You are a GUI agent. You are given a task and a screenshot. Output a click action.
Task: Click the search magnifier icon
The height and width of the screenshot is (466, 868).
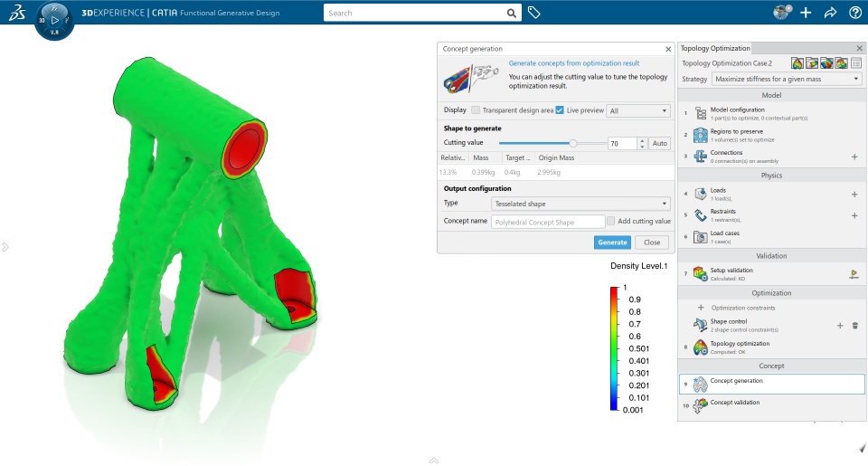512,13
